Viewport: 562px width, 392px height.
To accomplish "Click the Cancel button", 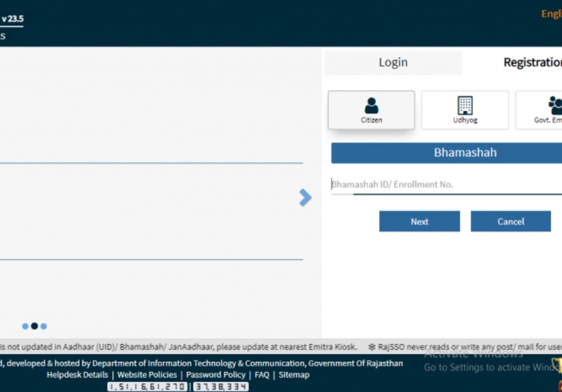I will click(510, 221).
